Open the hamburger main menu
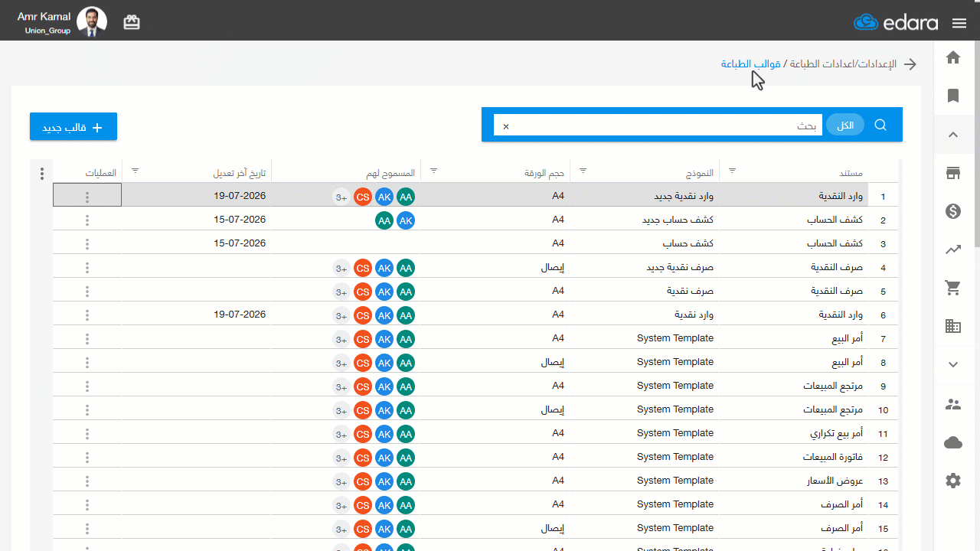 coord(959,23)
